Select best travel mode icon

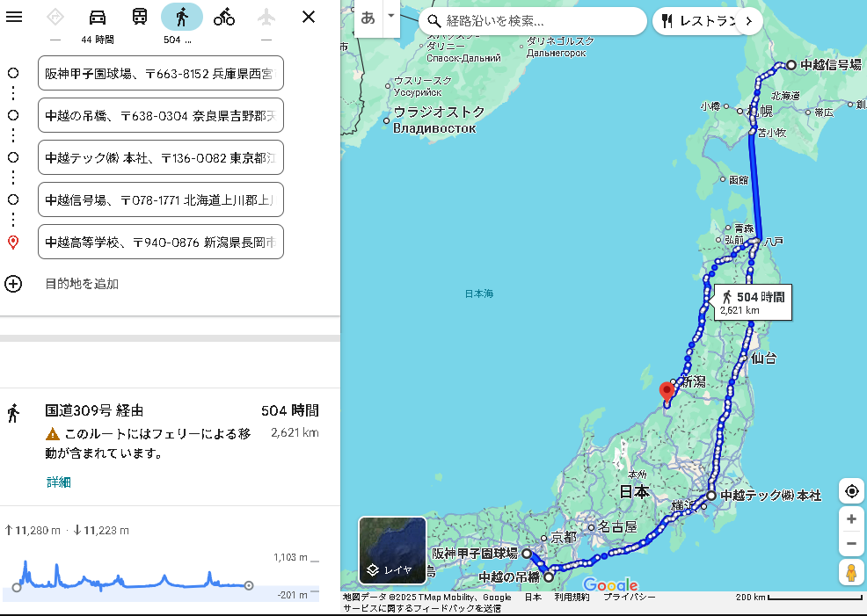[55, 17]
